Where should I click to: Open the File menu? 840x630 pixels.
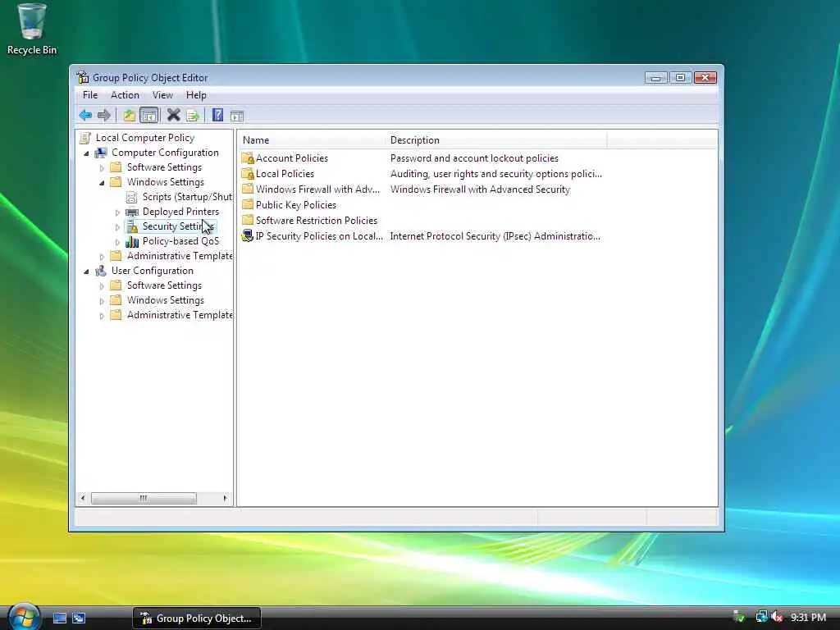tap(90, 95)
